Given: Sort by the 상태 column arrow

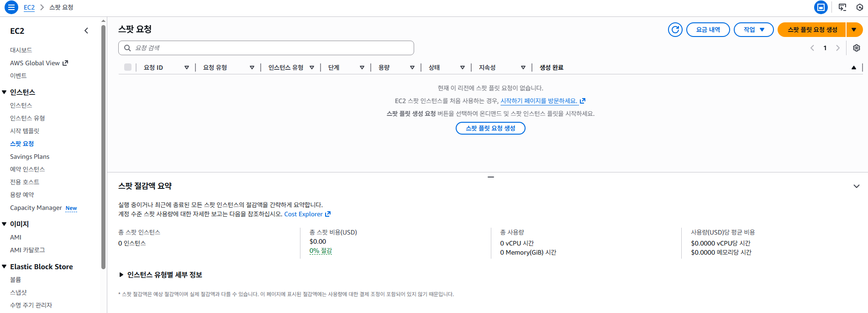Looking at the screenshot, I should click(x=463, y=68).
